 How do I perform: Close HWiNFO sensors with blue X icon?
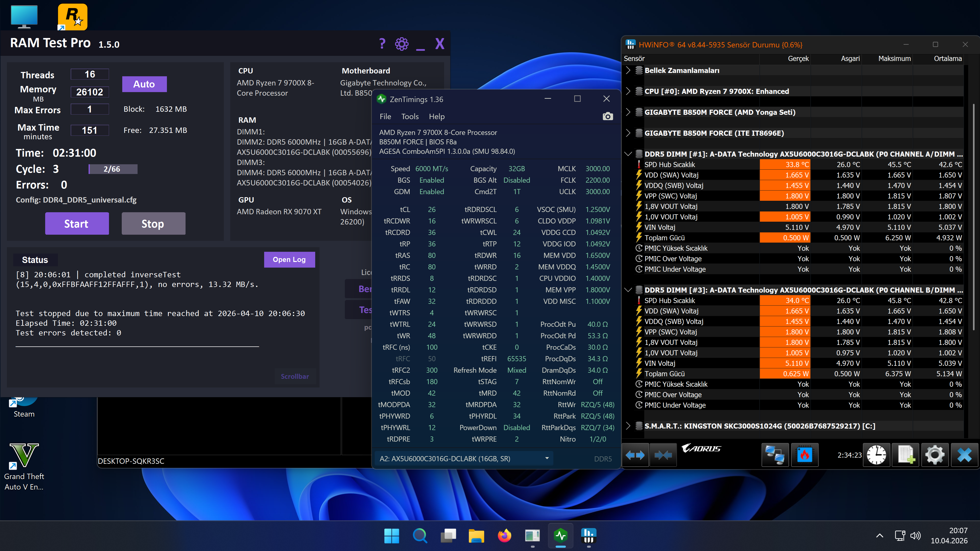click(x=964, y=455)
